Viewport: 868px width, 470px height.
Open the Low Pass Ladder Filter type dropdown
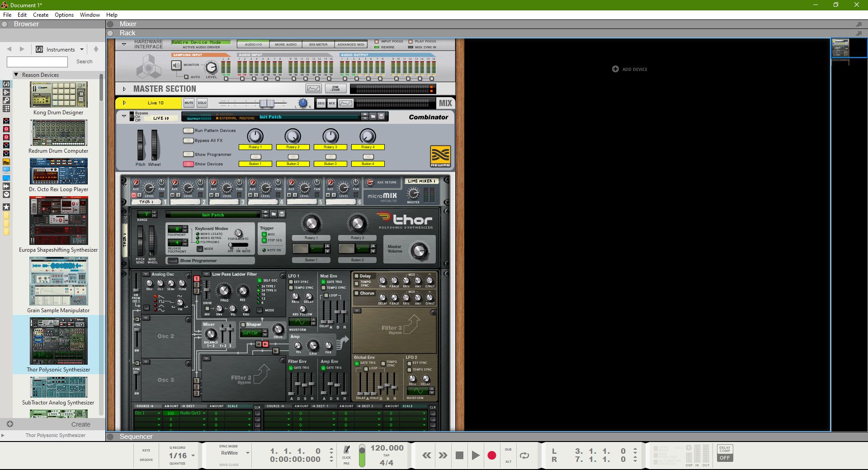tap(207, 274)
